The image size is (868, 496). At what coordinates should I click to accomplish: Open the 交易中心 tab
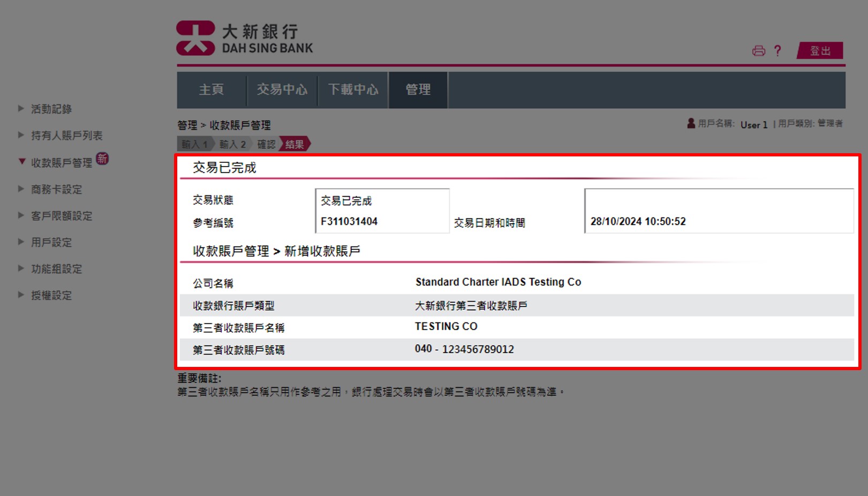(282, 89)
